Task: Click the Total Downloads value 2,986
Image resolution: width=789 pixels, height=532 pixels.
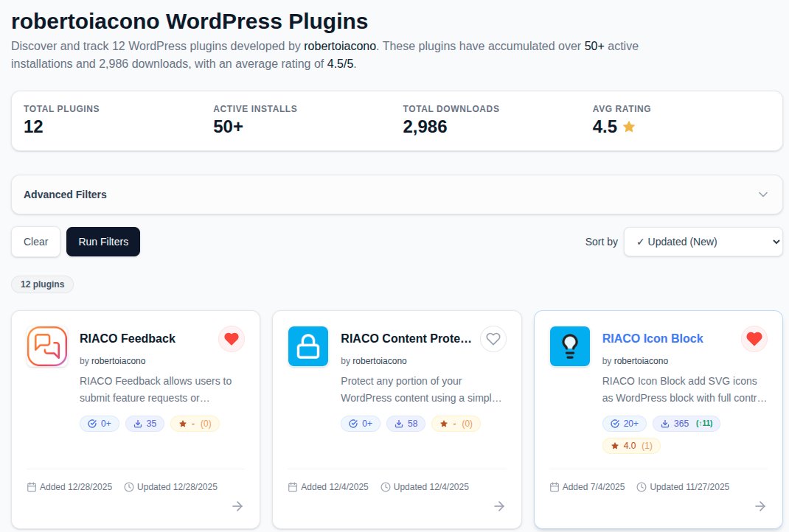Action: 425,127
